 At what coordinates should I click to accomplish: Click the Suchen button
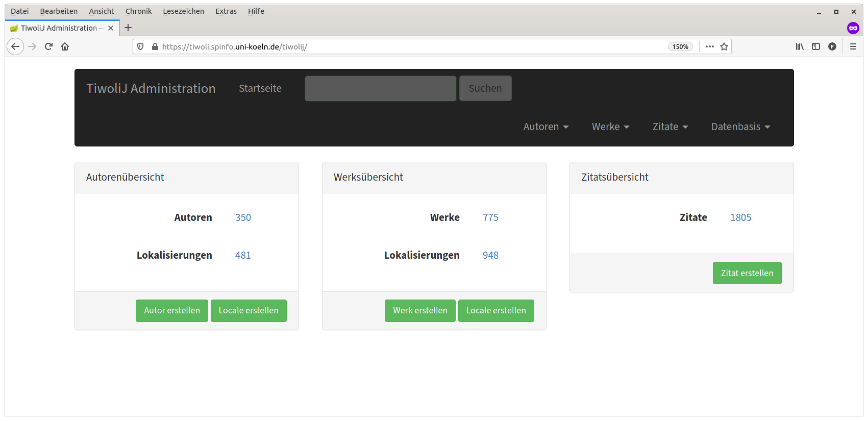pyautogui.click(x=485, y=88)
